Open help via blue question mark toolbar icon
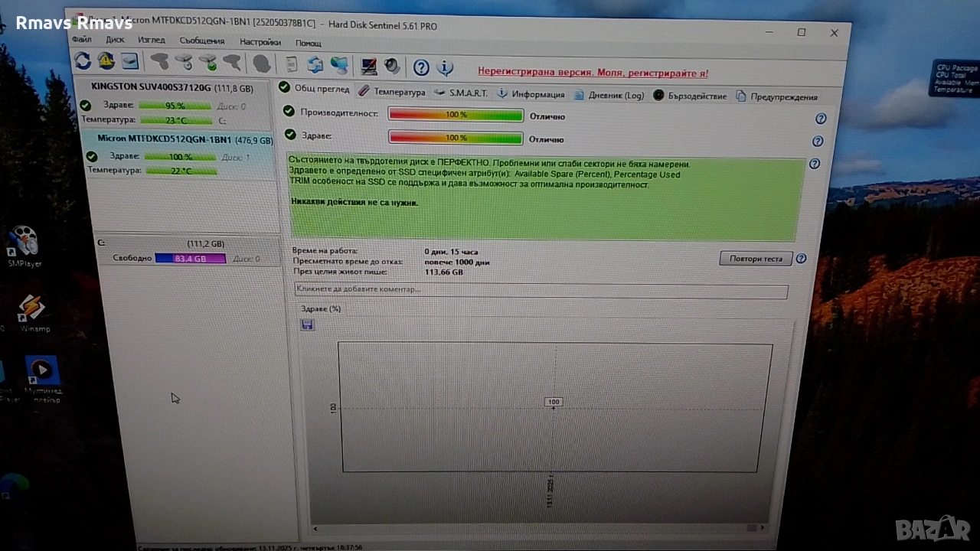The height and width of the screenshot is (551, 980). (x=421, y=68)
